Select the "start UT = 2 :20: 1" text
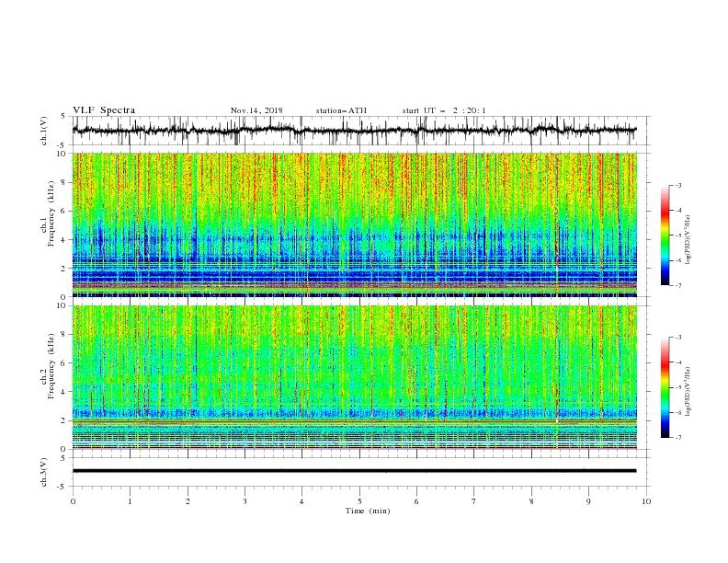Viewport: 728px width, 563px height. tap(444, 110)
